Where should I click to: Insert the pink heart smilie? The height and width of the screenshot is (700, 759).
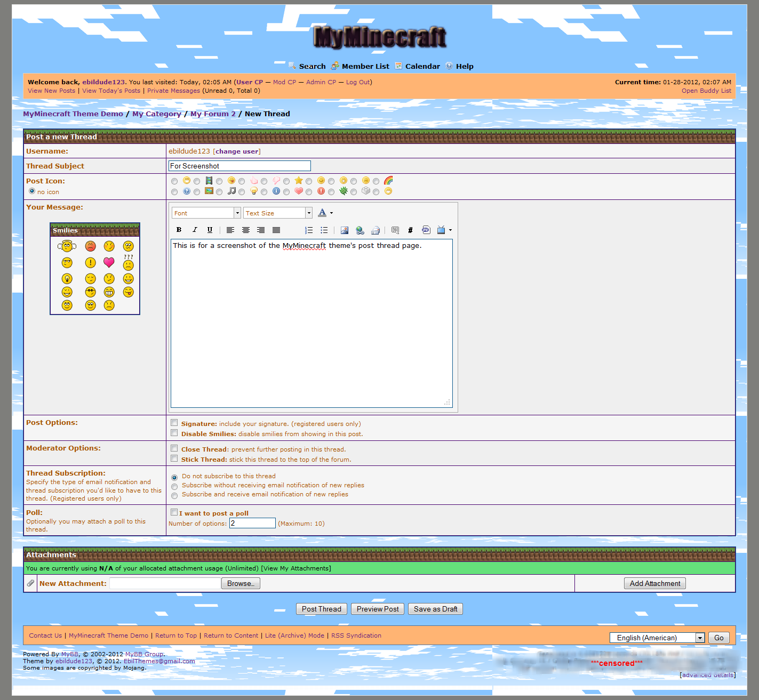[109, 262]
